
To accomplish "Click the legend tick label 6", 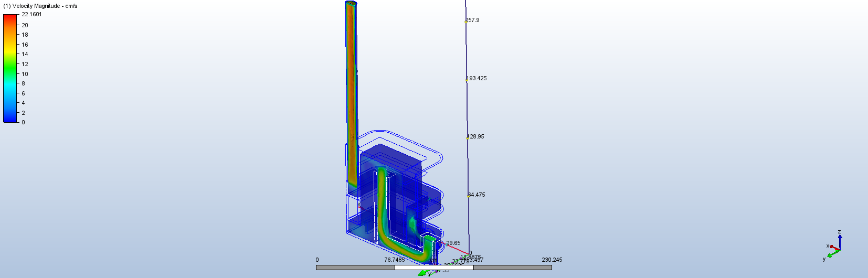I will pos(23,93).
